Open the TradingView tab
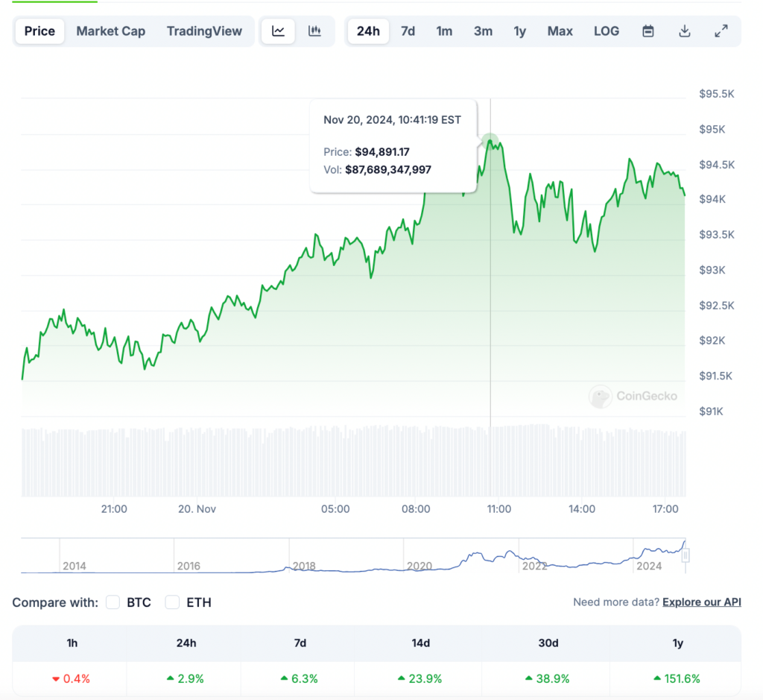763x700 pixels. (x=204, y=31)
